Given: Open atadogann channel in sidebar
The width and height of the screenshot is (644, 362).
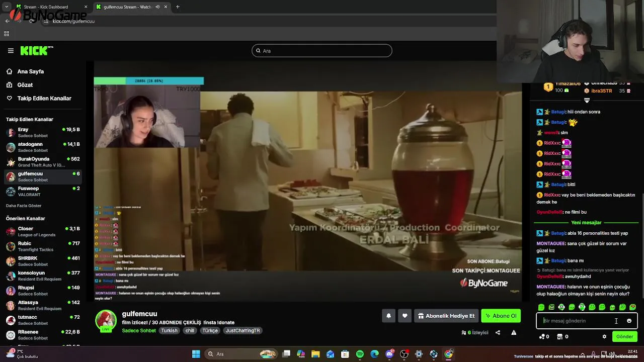Looking at the screenshot, I should pos(43,147).
